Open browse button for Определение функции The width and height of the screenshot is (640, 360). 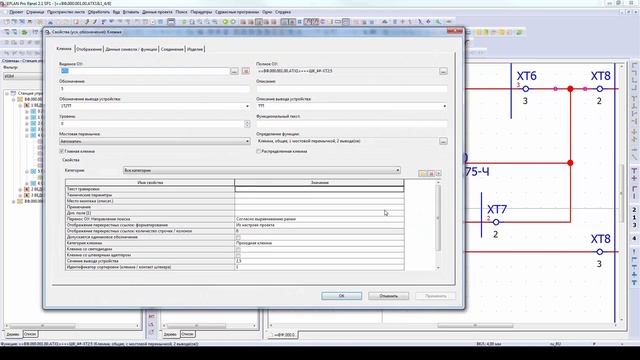click(443, 141)
